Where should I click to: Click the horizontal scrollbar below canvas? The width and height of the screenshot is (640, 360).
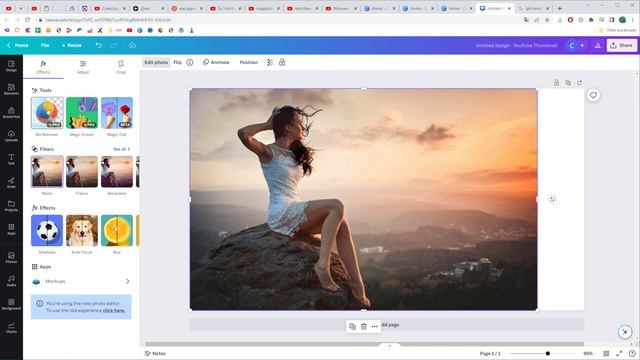(364, 344)
